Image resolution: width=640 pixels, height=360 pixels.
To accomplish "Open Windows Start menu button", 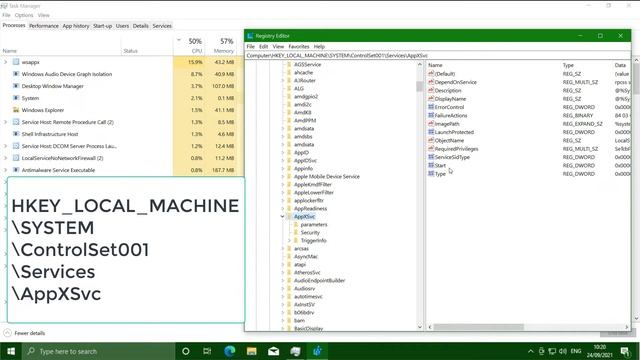I will pyautogui.click(x=11, y=351).
